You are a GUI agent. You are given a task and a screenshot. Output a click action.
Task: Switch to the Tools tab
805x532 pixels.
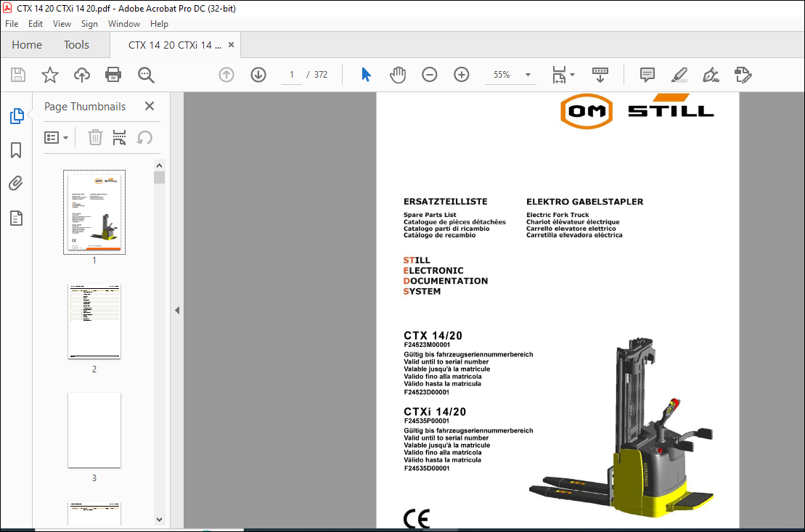click(x=76, y=45)
